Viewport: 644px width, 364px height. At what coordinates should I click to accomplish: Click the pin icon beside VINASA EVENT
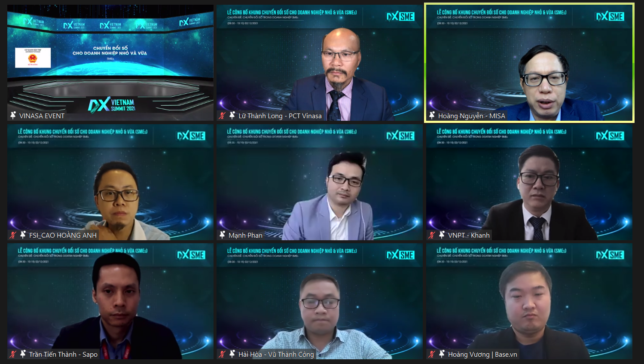click(13, 115)
